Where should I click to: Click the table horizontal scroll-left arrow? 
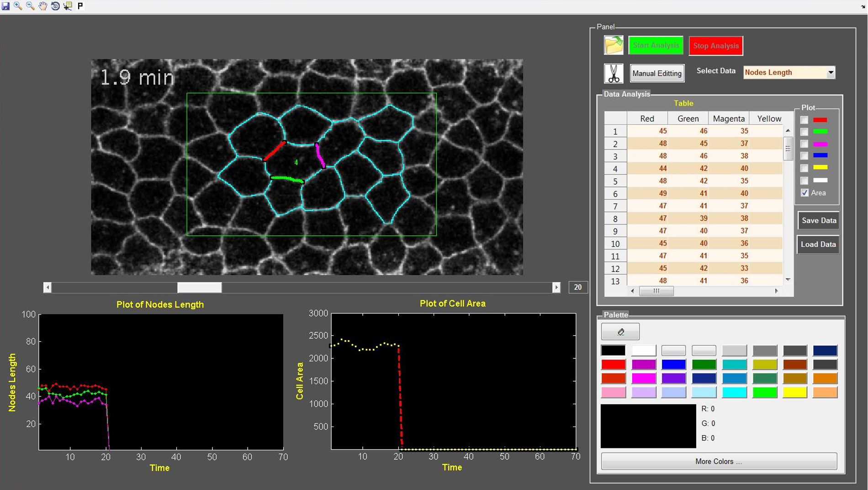tap(632, 291)
